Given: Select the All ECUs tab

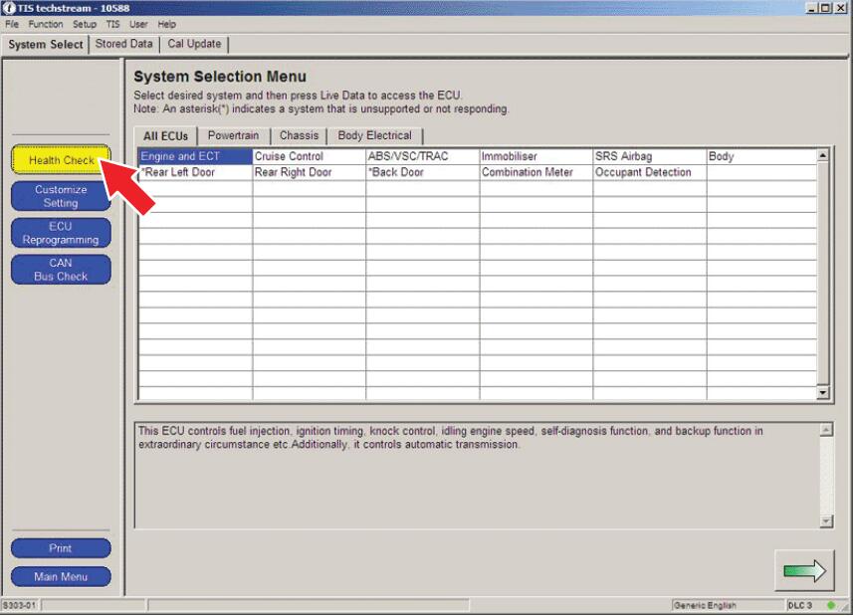Looking at the screenshot, I should [x=166, y=136].
